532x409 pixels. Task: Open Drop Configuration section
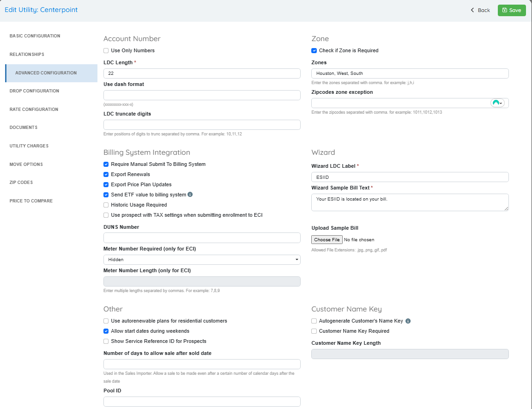[34, 91]
